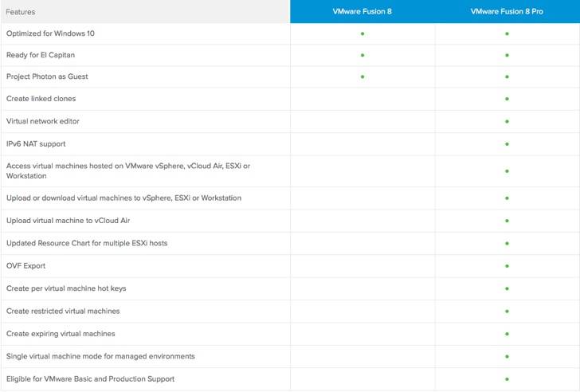Viewport: 580px width, 392px height.
Task: Click the Pro dot for IPv6 NAT support
Action: point(507,144)
